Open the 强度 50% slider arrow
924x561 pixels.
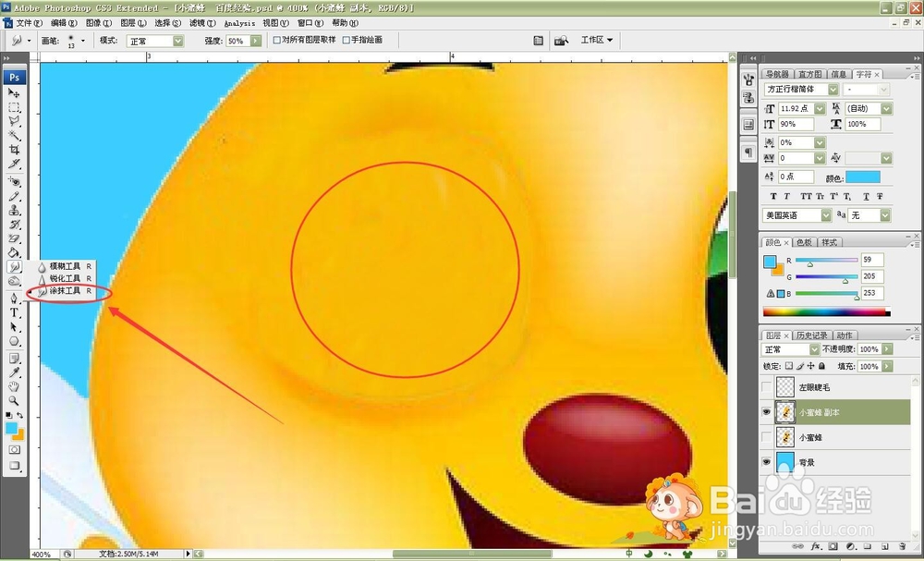pos(256,41)
